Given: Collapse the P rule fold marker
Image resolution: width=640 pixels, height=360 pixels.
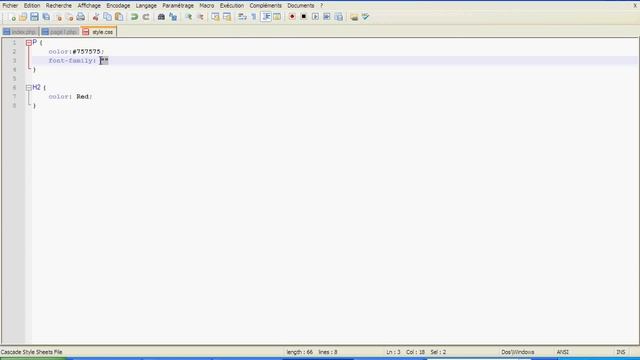Looking at the screenshot, I should 29,42.
